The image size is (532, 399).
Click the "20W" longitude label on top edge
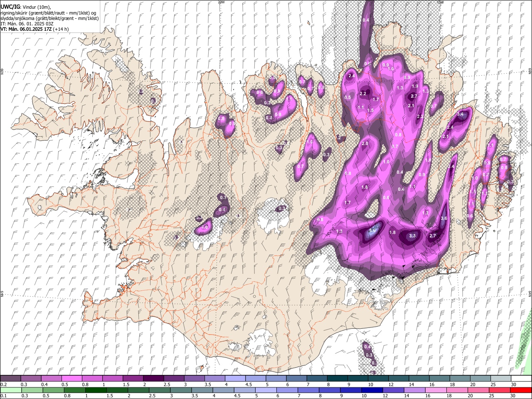(x=221, y=2)
